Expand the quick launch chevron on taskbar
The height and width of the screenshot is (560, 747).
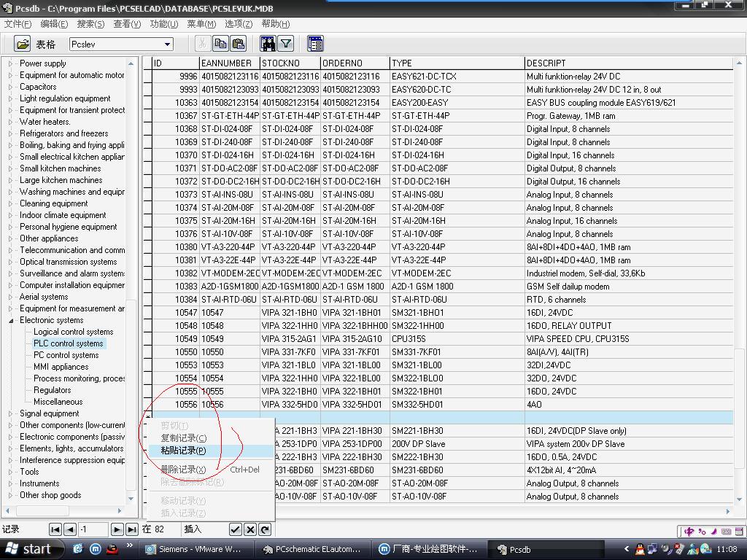129,545
